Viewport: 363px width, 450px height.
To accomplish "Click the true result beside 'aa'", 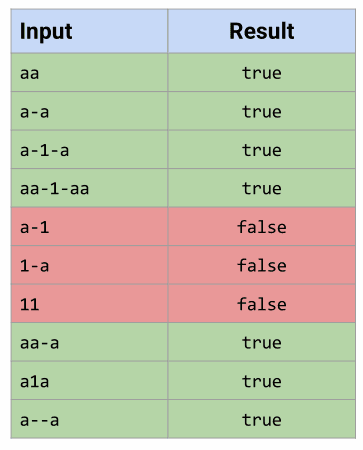I will (x=262, y=72).
